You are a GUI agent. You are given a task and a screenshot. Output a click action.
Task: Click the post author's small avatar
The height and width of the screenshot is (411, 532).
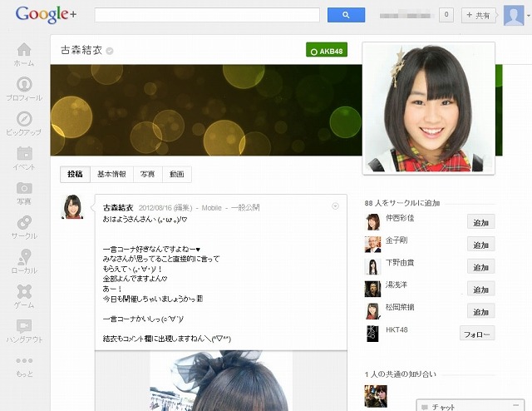pyautogui.click(x=72, y=207)
